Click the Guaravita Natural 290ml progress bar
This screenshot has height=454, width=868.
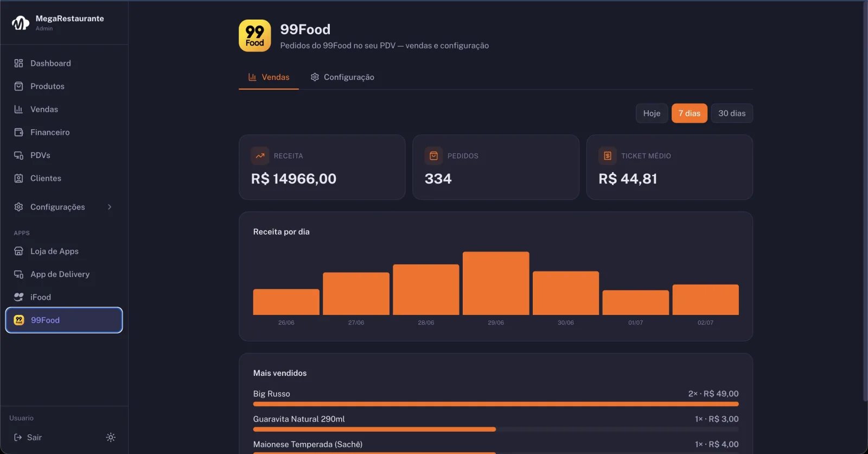(x=496, y=430)
